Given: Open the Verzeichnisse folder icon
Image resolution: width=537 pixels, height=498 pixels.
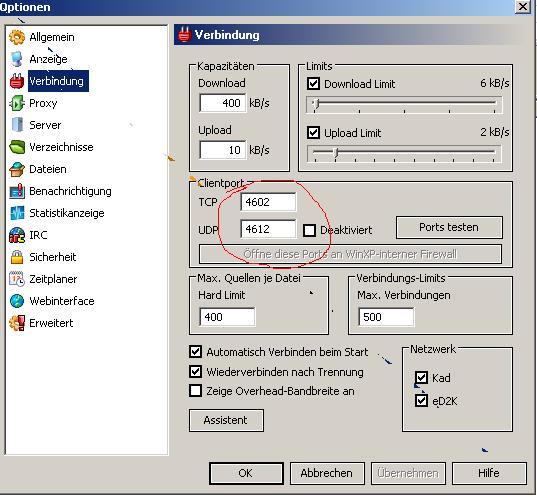Looking at the screenshot, I should (17, 147).
